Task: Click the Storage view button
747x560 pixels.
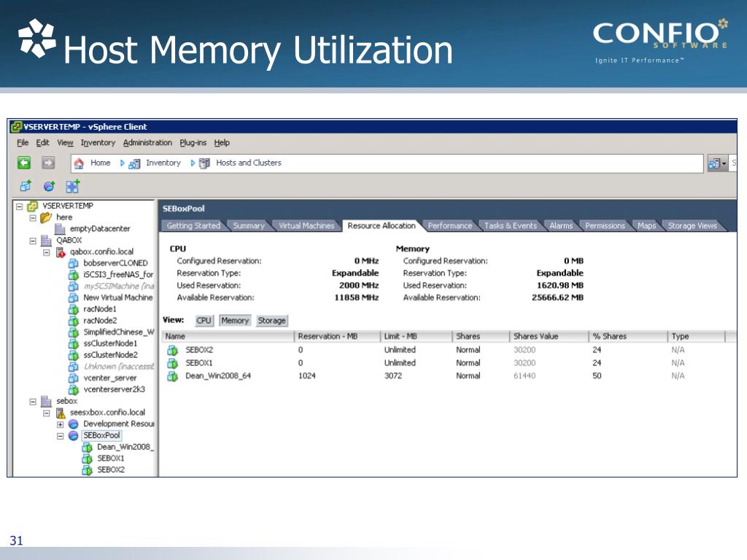Action: pyautogui.click(x=271, y=321)
